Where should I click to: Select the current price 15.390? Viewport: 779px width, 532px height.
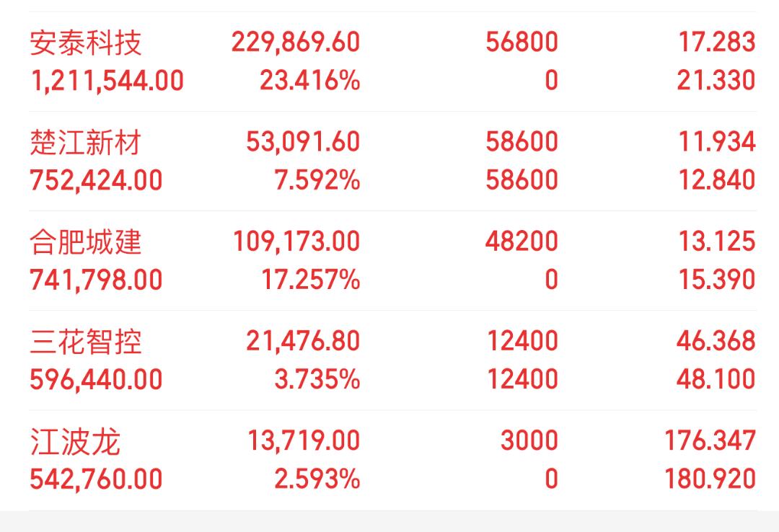(x=716, y=279)
